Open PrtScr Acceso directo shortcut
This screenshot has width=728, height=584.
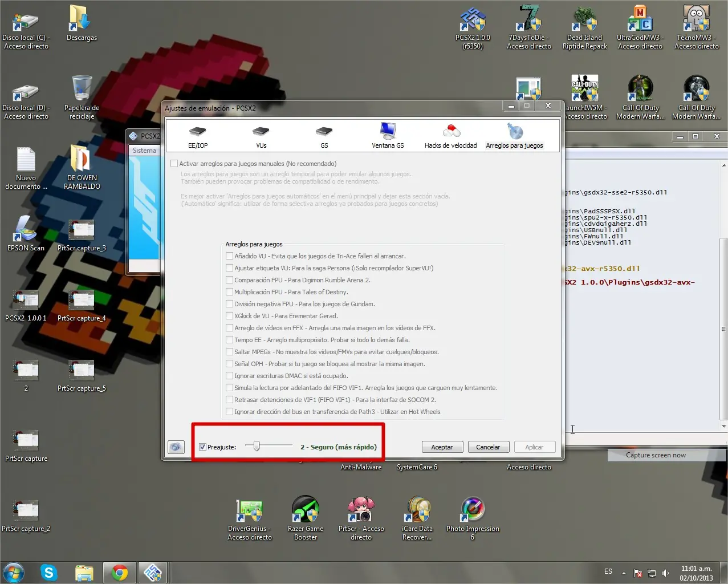[361, 518]
